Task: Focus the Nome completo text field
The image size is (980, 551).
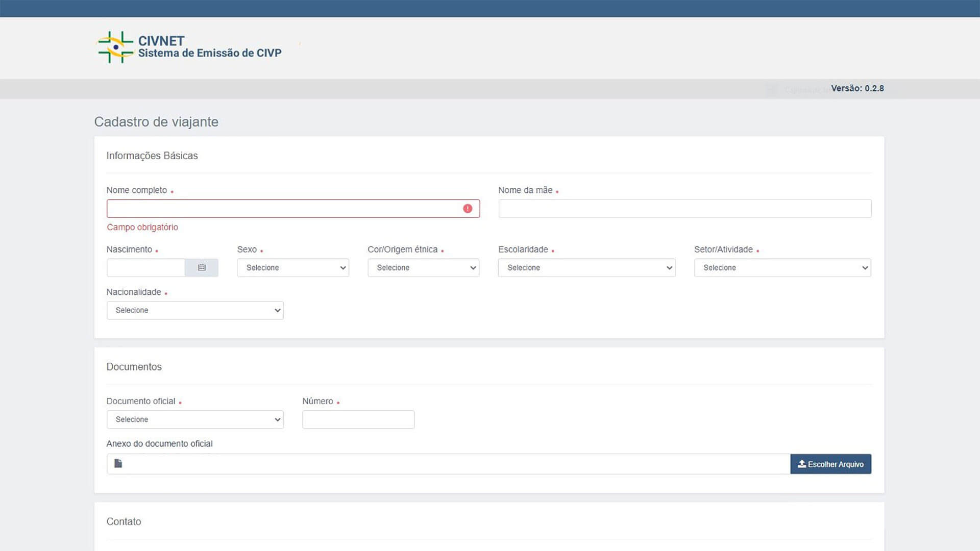Action: tap(283, 209)
